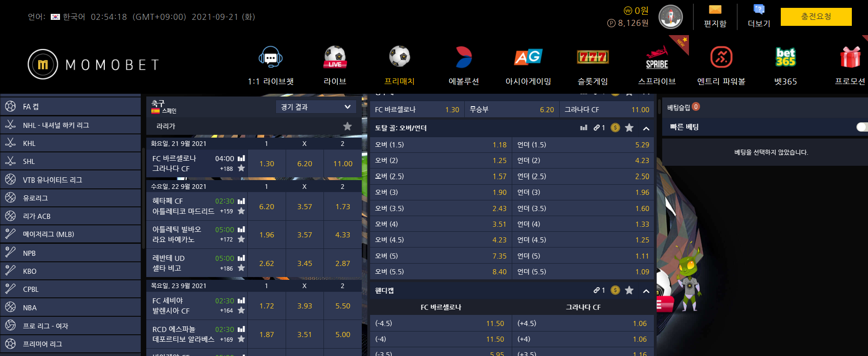
Task: Favorite the 라리가 league with star
Action: point(347,126)
